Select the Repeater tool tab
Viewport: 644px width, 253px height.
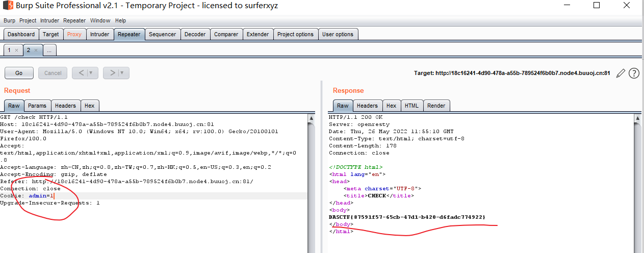129,34
